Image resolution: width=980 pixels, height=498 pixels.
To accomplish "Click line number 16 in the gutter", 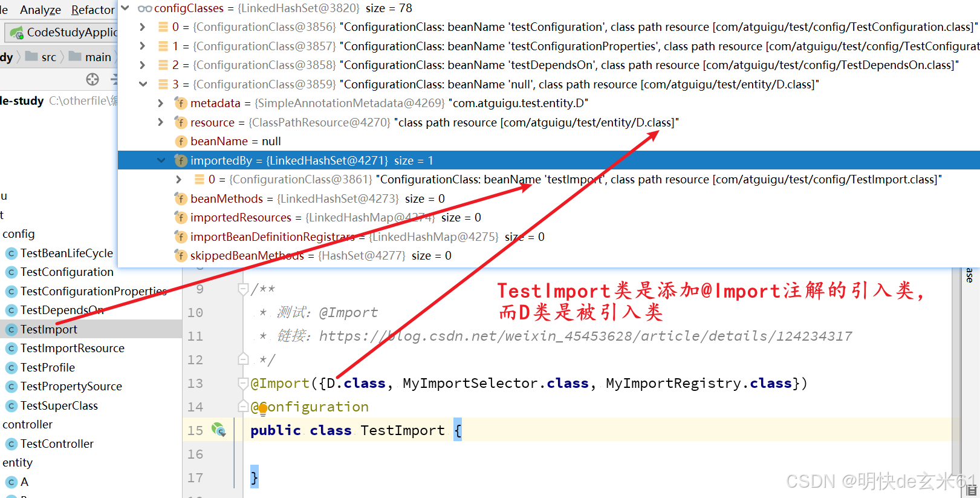I will 195,454.
